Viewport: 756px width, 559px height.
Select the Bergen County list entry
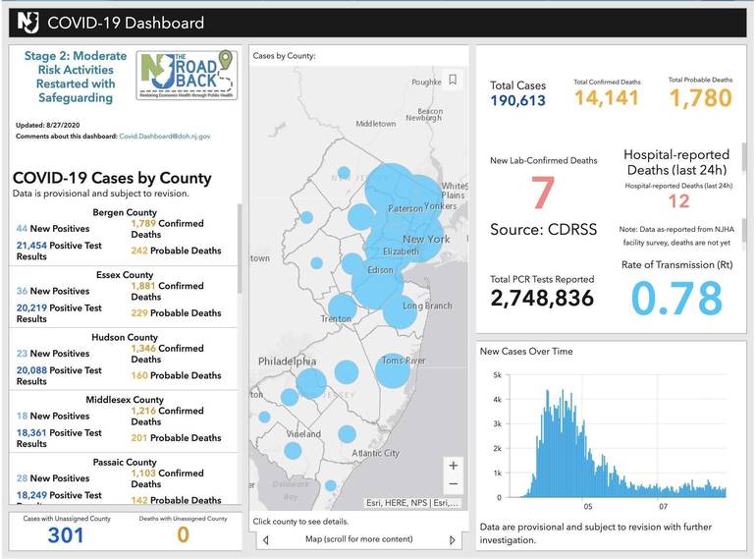[x=124, y=234]
